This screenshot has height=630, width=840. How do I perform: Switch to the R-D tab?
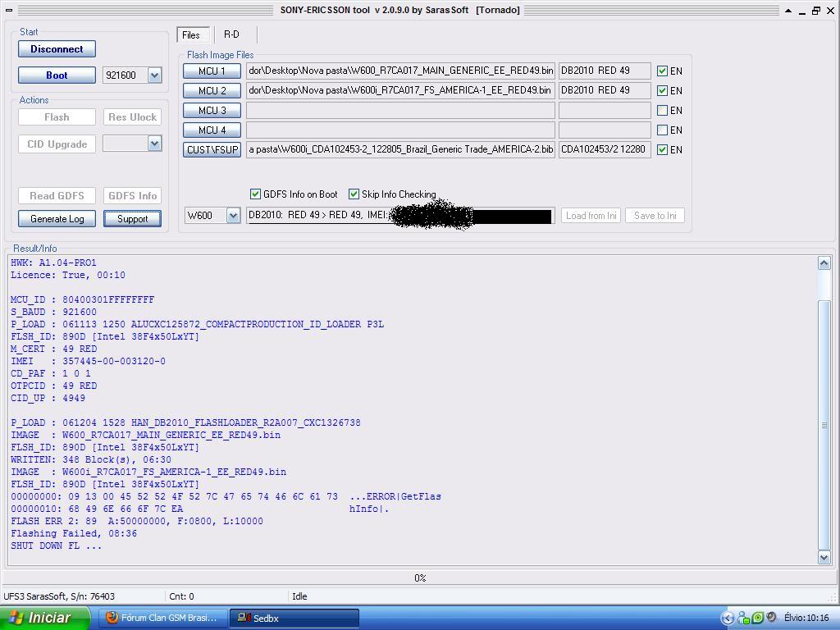tap(231, 34)
